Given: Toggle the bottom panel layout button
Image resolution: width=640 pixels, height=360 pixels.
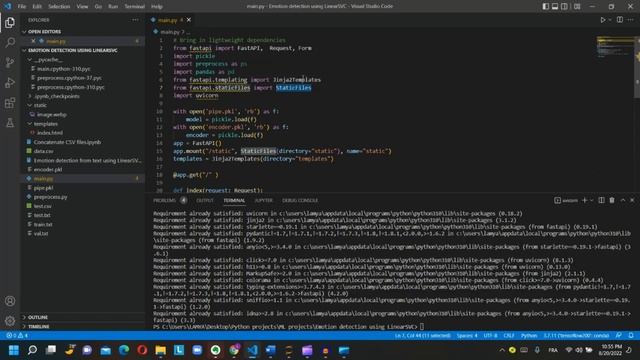Looking at the screenshot, I should coord(555,7).
